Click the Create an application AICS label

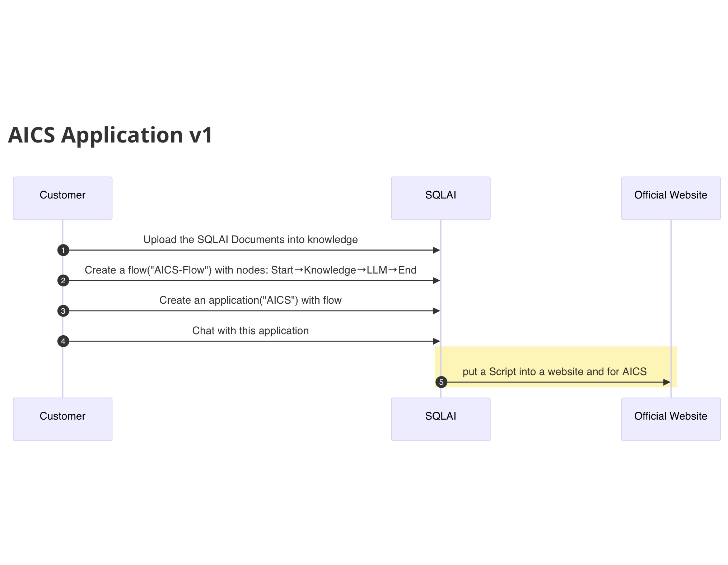point(251,300)
